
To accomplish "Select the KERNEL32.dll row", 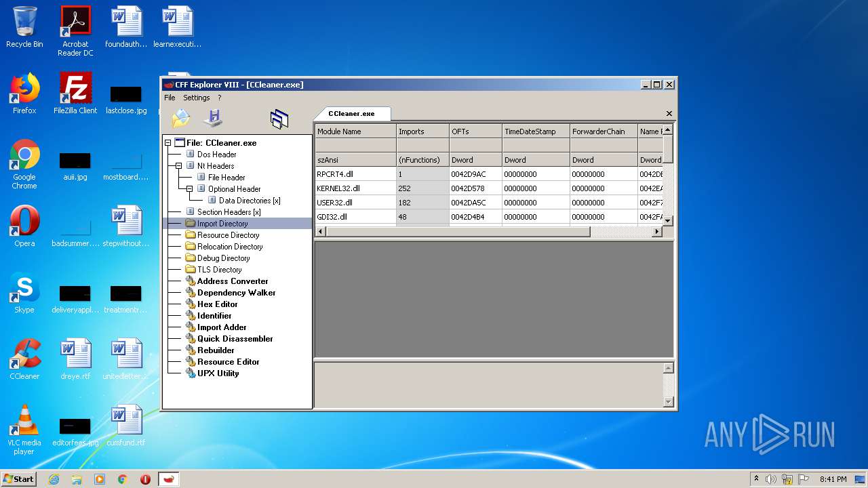I will coord(488,188).
